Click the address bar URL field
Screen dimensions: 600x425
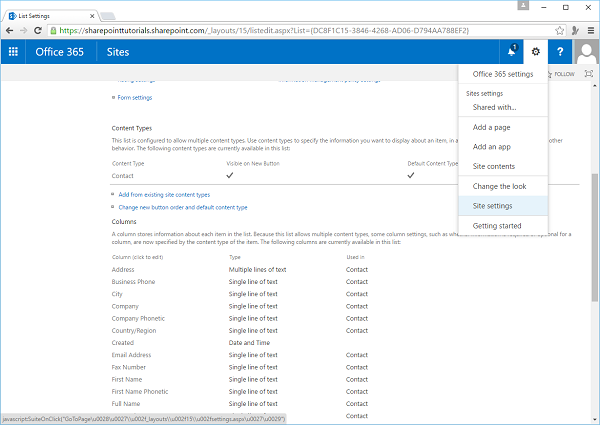click(300, 31)
